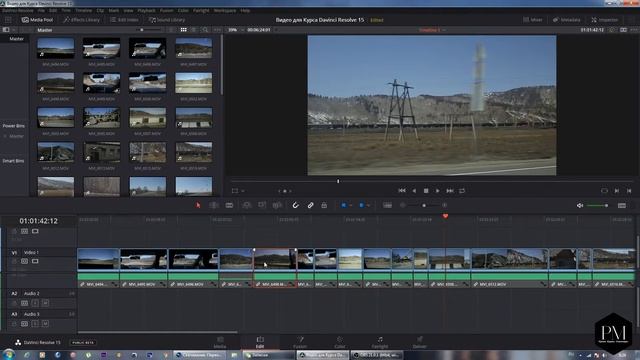Open the blue marker color dropdown

click(368, 205)
